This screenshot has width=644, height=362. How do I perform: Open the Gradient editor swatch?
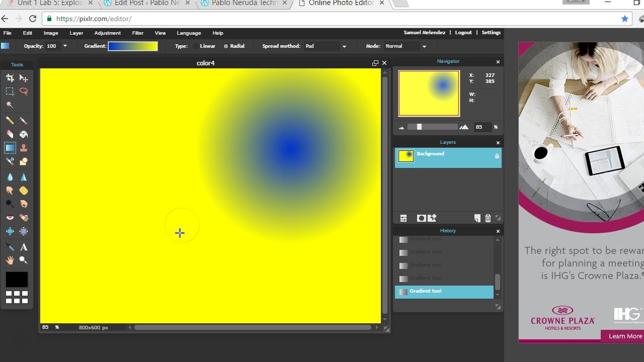[x=133, y=46]
